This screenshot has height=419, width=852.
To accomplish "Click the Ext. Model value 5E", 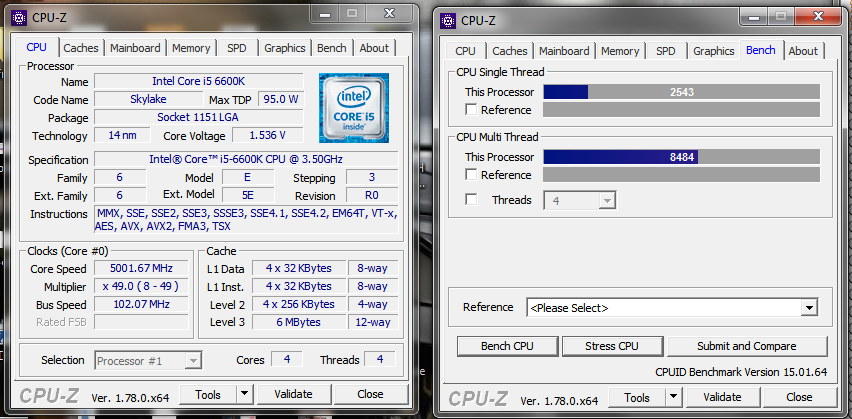I will pyautogui.click(x=248, y=195).
